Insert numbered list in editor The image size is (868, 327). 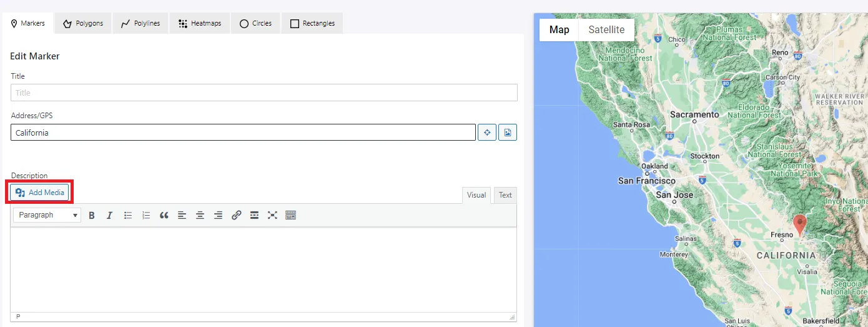(x=146, y=215)
